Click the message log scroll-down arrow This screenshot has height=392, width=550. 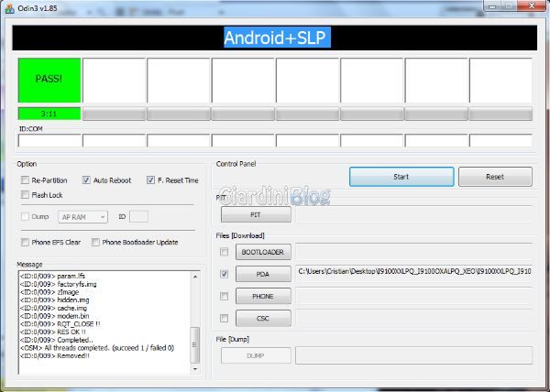tap(195, 369)
